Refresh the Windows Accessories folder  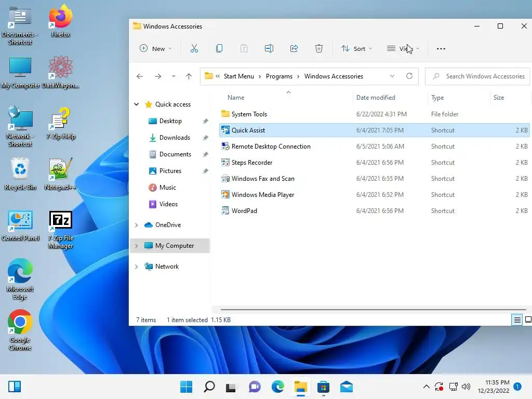409,76
